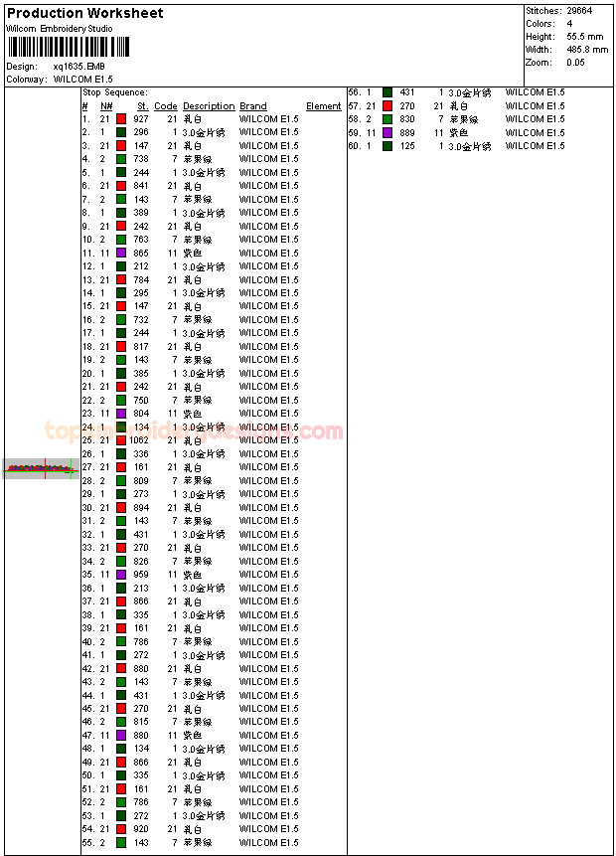Click the 'Wilcom Embroidery Studio' subtitle
The width and height of the screenshot is (616, 856).
pos(60,29)
